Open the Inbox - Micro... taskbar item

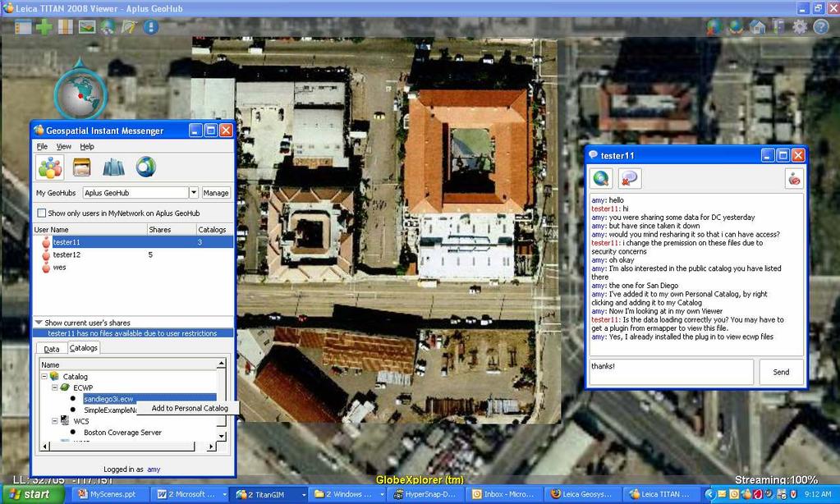pos(505,494)
